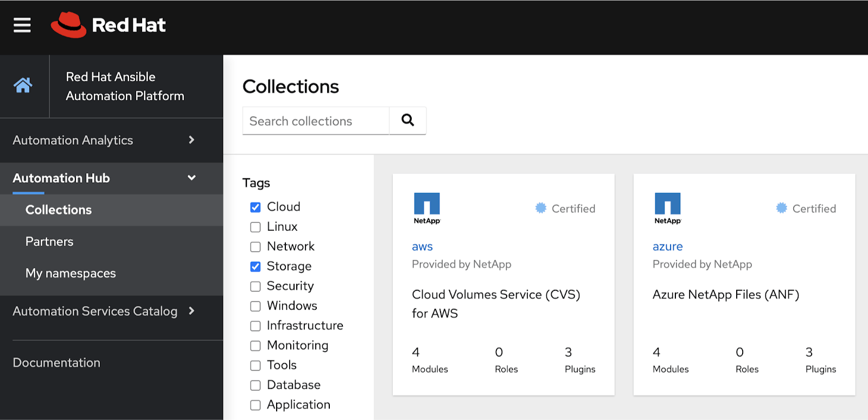Open the azure collection link

click(x=667, y=247)
